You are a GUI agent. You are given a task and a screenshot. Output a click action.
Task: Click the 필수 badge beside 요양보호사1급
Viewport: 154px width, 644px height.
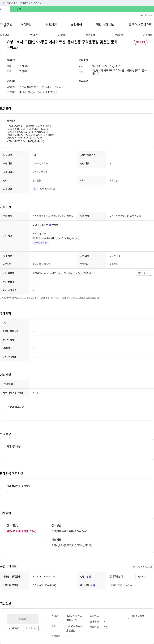click(x=35, y=189)
